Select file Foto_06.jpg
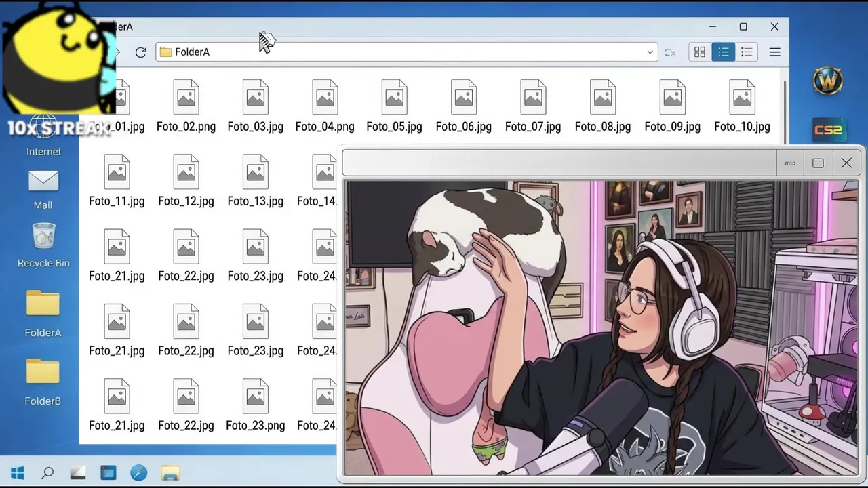868x488 pixels. pyautogui.click(x=464, y=106)
